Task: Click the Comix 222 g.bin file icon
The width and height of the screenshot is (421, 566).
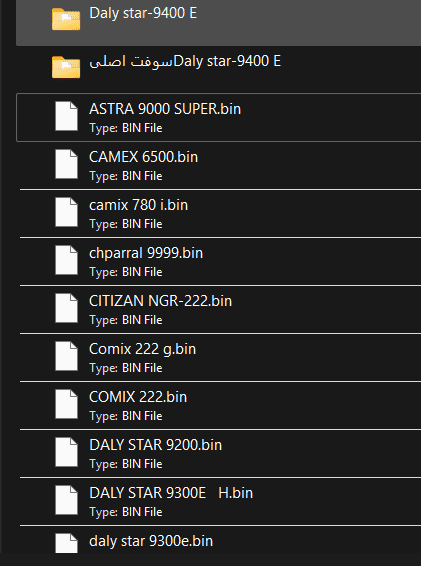Action: tap(66, 356)
